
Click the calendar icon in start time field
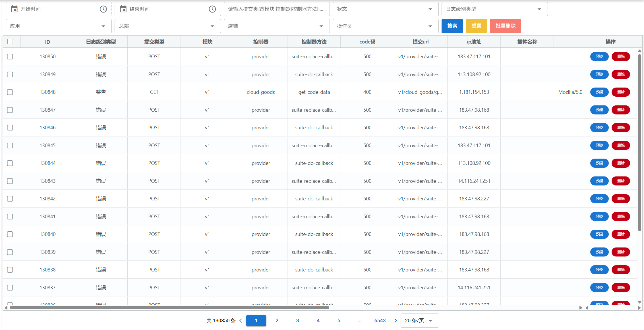[x=14, y=9]
